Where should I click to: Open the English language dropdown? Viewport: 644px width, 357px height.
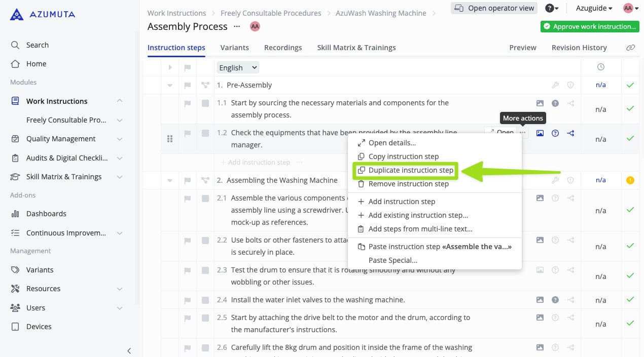tap(237, 67)
